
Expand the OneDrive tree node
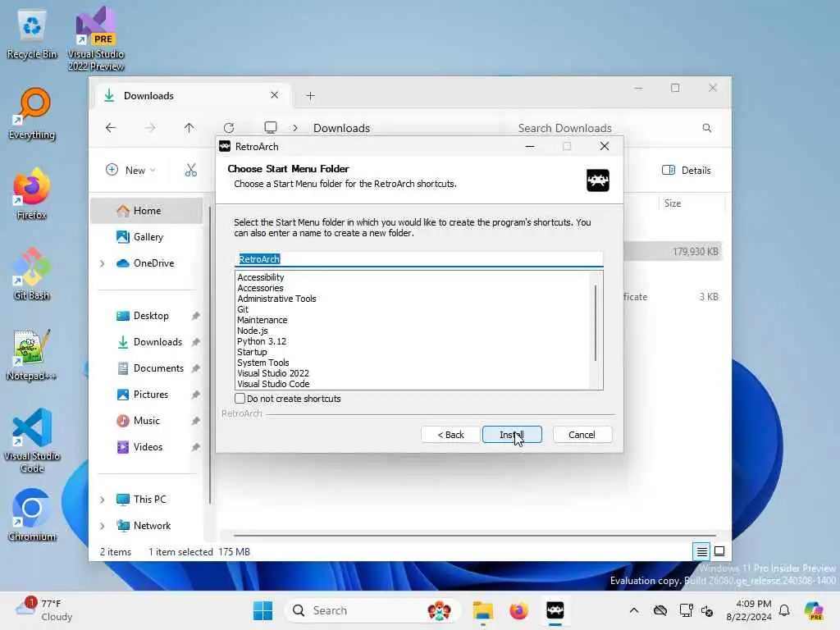[x=103, y=263]
